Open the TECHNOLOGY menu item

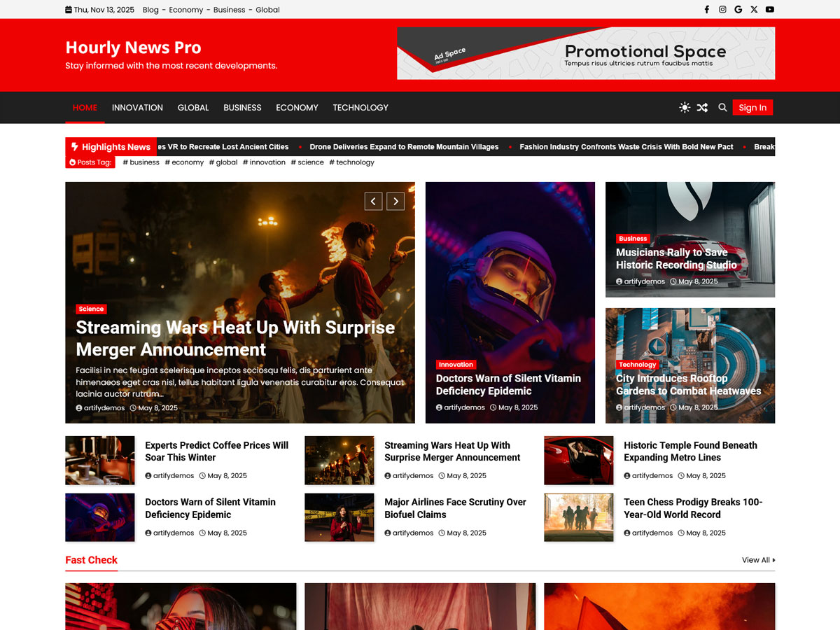coord(360,108)
